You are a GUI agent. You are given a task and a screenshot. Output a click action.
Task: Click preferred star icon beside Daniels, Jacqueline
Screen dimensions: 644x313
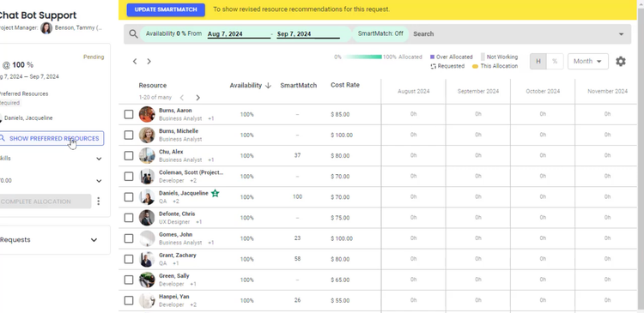[216, 193]
